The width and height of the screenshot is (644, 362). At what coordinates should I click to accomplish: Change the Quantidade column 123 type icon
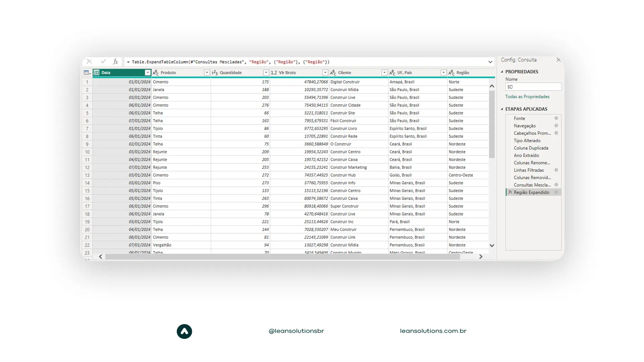[215, 73]
